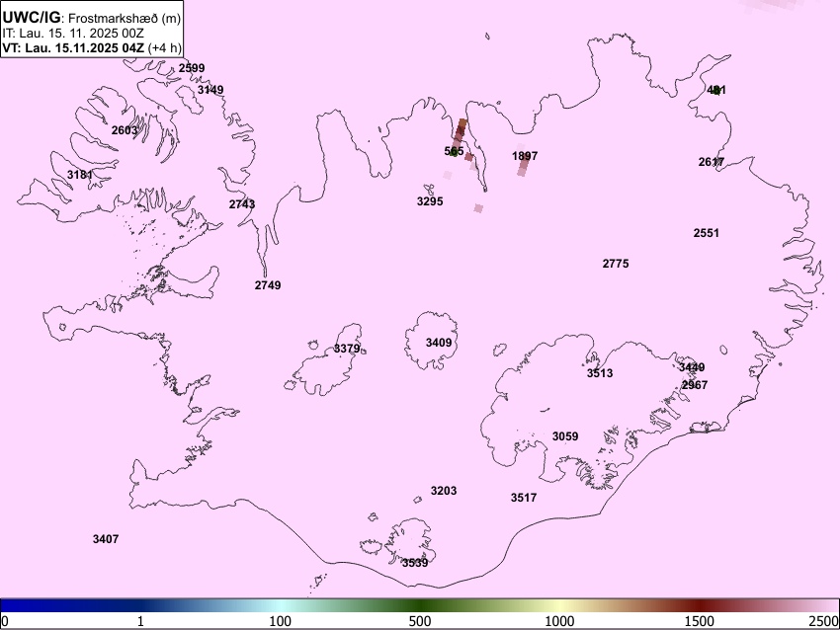
Task: Click the dark red segment of color bar
Action: pyautogui.click(x=700, y=605)
